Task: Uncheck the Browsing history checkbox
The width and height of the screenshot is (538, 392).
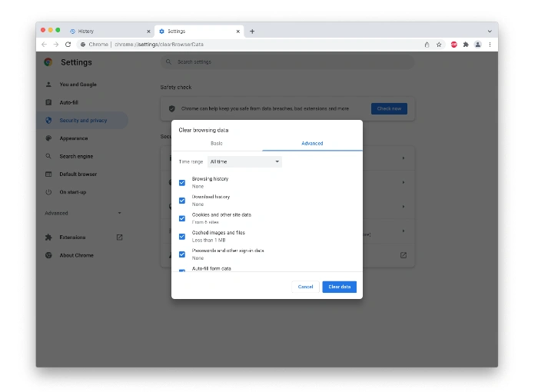Action: (182, 182)
